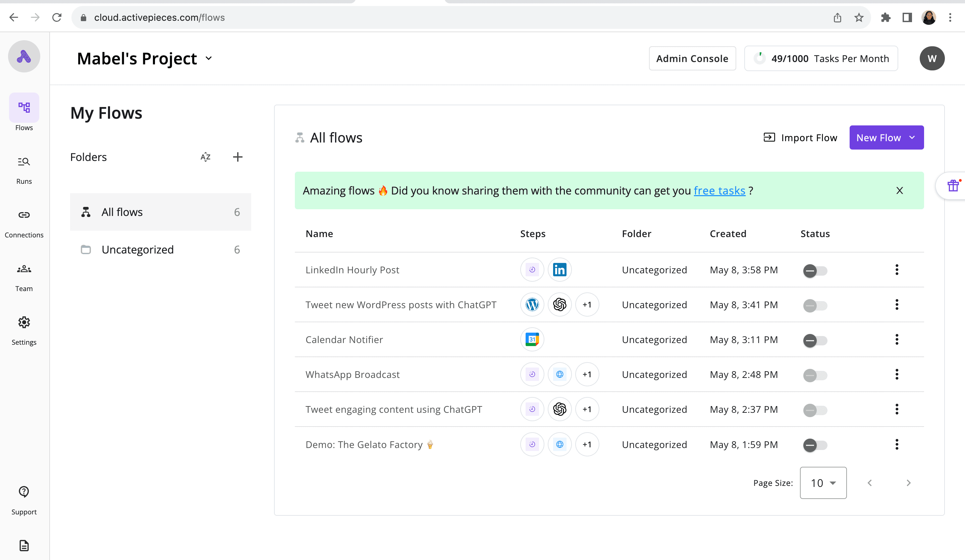965x560 pixels.
Task: Open the Team sidebar section
Action: pyautogui.click(x=24, y=277)
